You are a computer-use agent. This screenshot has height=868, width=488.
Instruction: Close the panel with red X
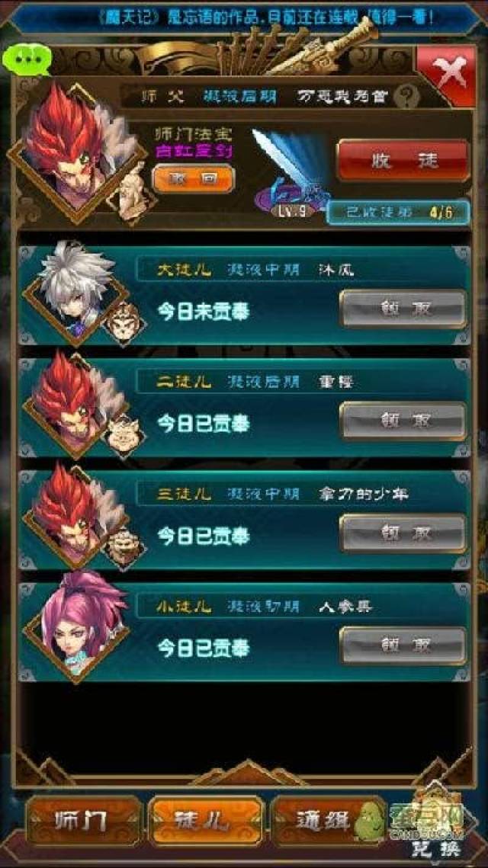click(447, 75)
